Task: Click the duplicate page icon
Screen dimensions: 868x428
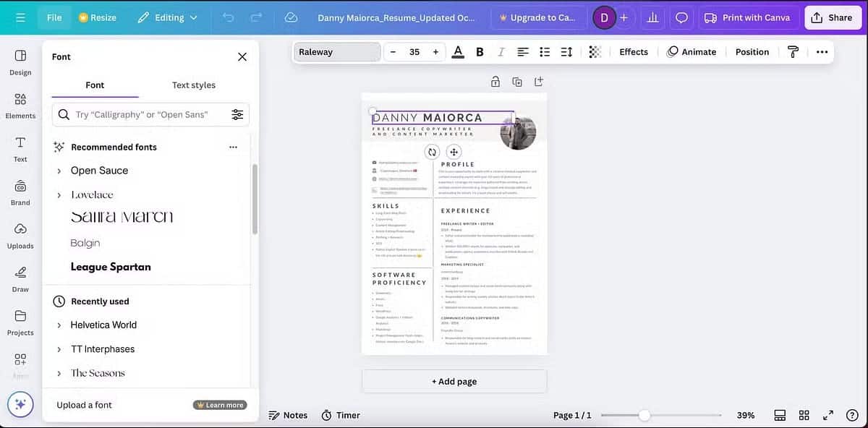Action: click(516, 82)
